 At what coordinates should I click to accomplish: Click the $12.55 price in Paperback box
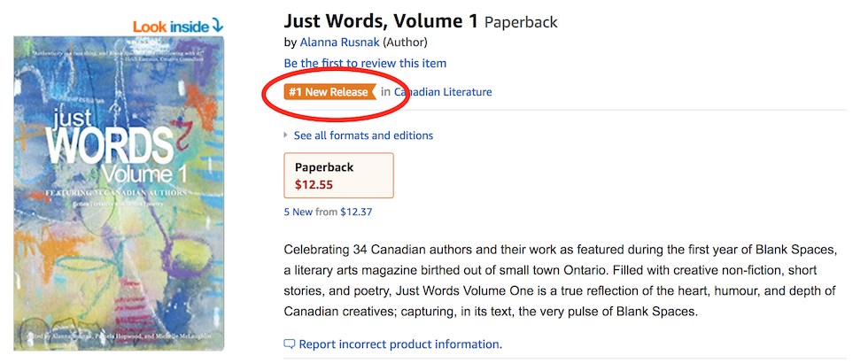[x=314, y=185]
